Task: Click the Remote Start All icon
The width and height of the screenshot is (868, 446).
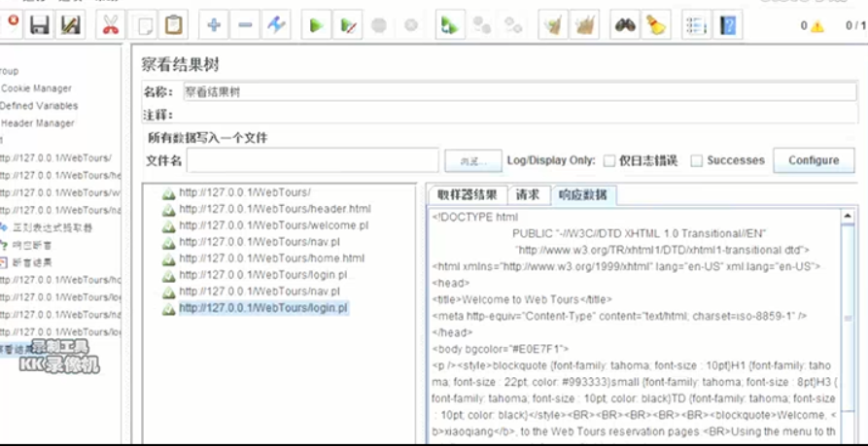Action: tap(449, 25)
